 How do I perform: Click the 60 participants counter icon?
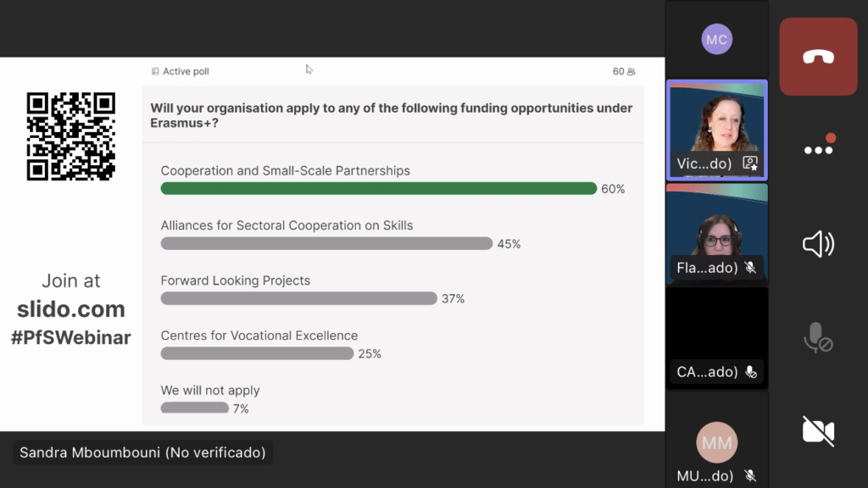click(631, 72)
